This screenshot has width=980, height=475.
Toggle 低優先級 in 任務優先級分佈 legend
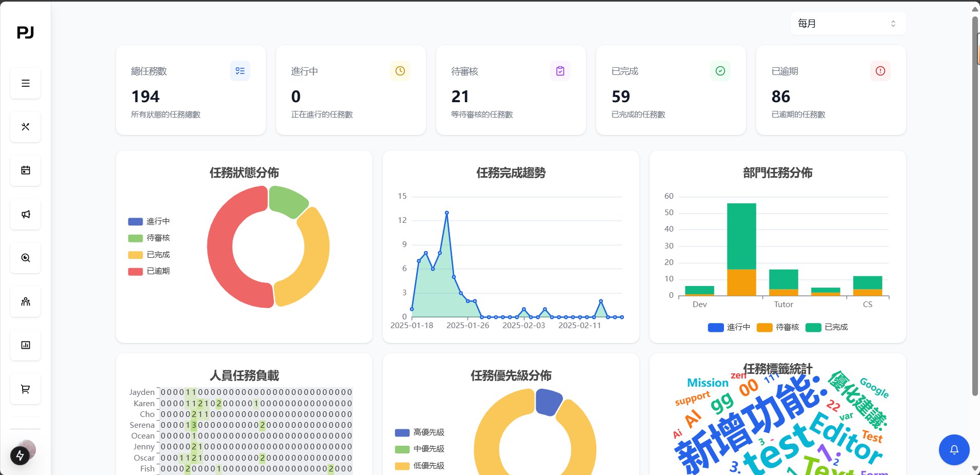tap(420, 465)
